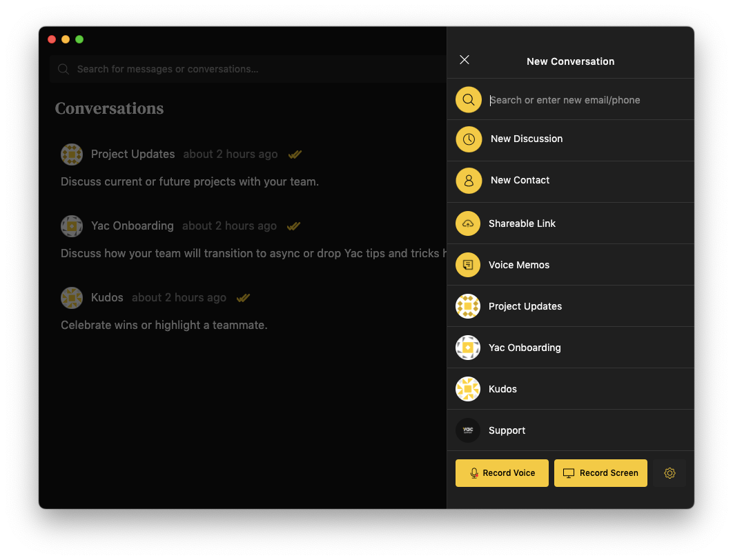Screen dimensions: 733x560
Task: Click 'Discuss how your team will transition' text
Action: click(x=253, y=253)
